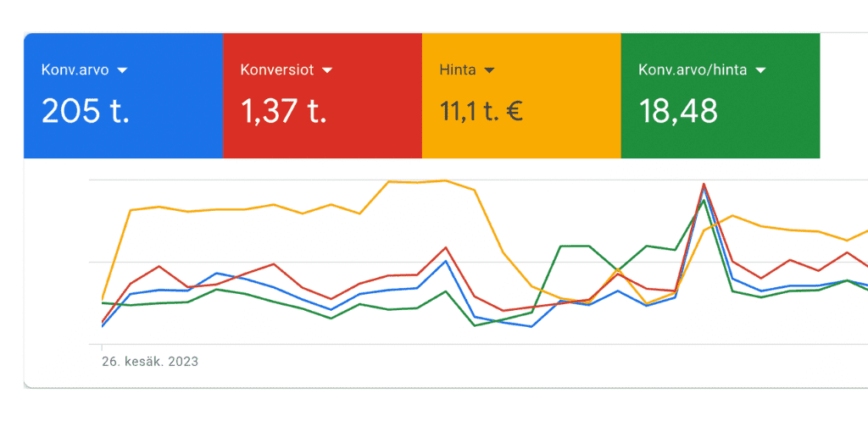Viewport: 868px width, 421px height.
Task: Click the red line's tallest spike peak
Action: tap(704, 184)
